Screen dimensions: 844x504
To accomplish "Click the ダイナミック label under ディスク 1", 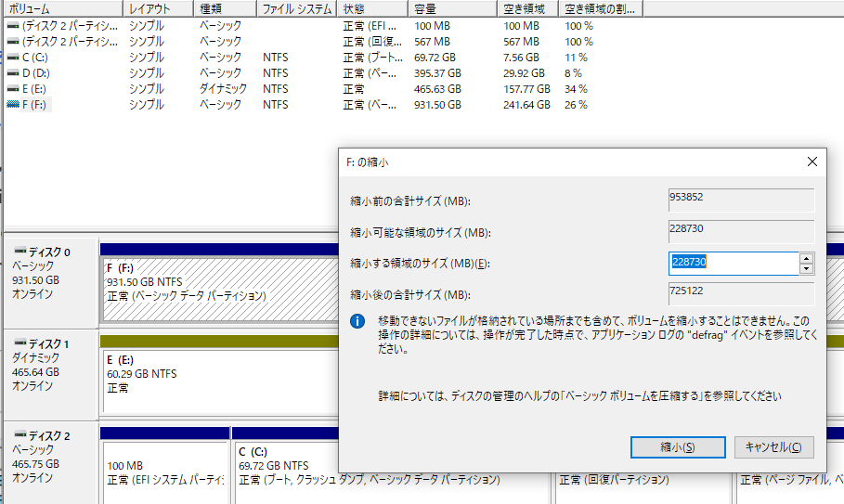I will (35, 357).
